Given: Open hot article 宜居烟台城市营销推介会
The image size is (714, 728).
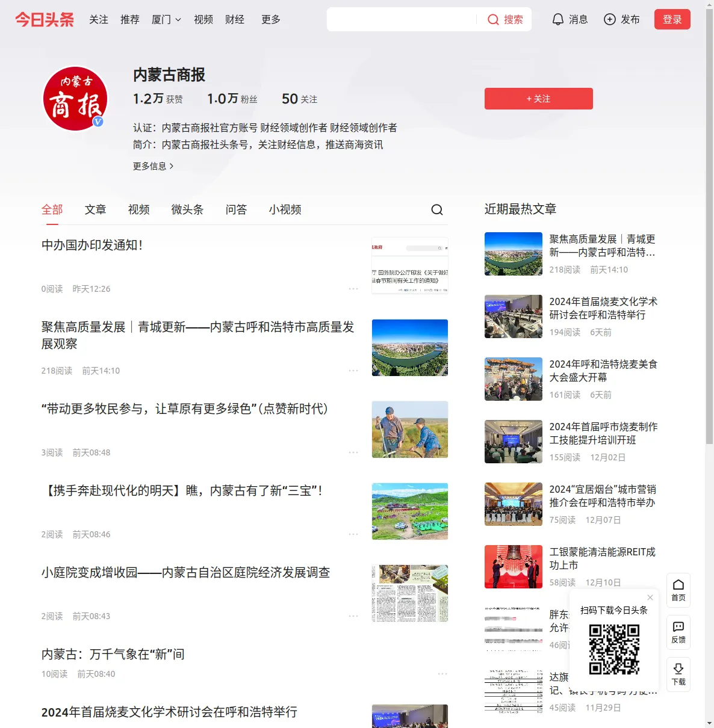Looking at the screenshot, I should (x=603, y=496).
